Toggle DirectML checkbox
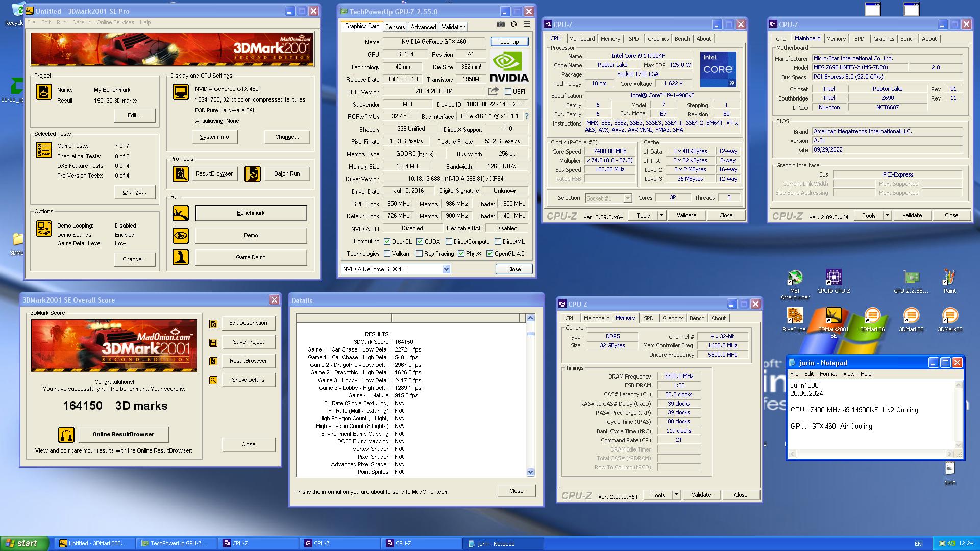980x551 pixels. click(498, 242)
